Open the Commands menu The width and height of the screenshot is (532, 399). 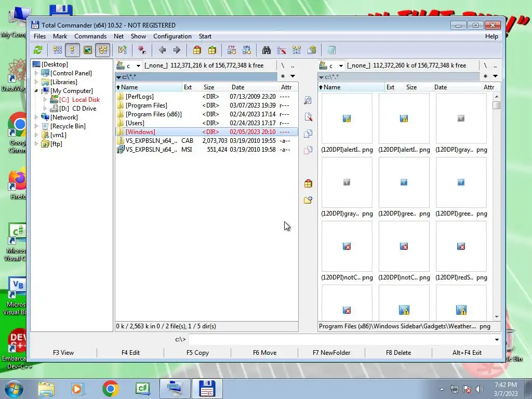[90, 36]
